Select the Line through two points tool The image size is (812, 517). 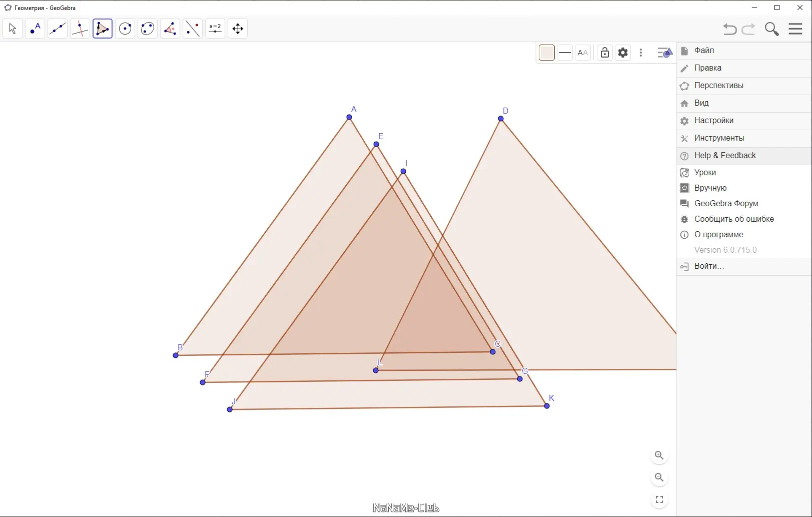coord(58,29)
